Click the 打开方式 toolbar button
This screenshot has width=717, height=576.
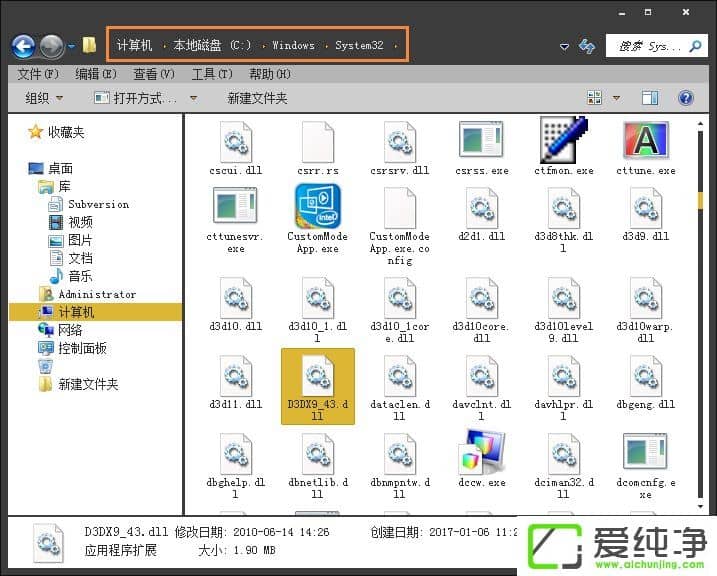click(x=135, y=98)
